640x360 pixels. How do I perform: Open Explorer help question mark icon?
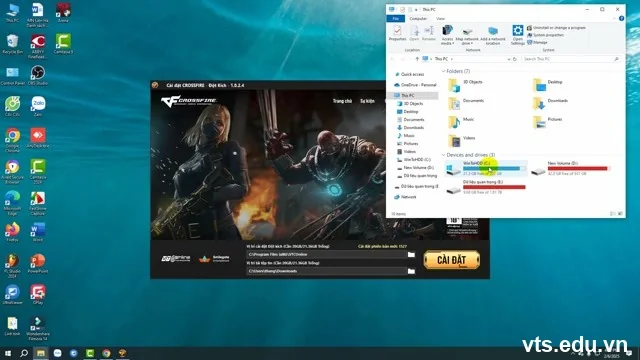[621, 18]
